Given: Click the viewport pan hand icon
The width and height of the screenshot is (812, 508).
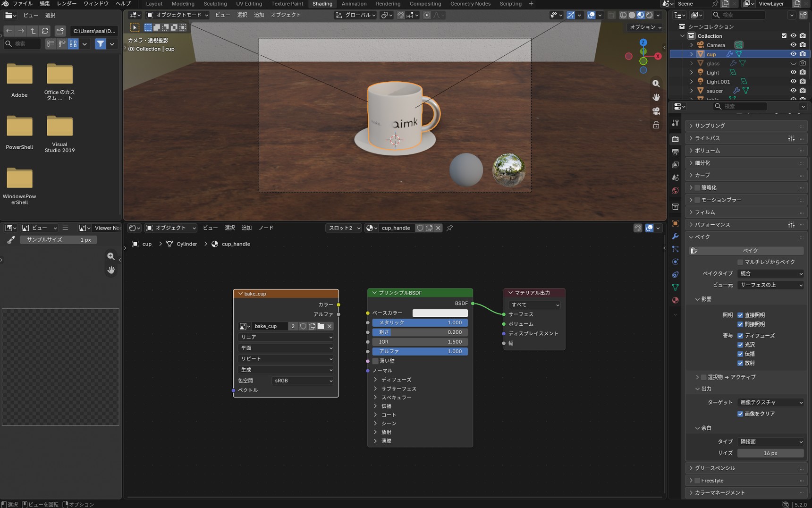Looking at the screenshot, I should tap(656, 97).
